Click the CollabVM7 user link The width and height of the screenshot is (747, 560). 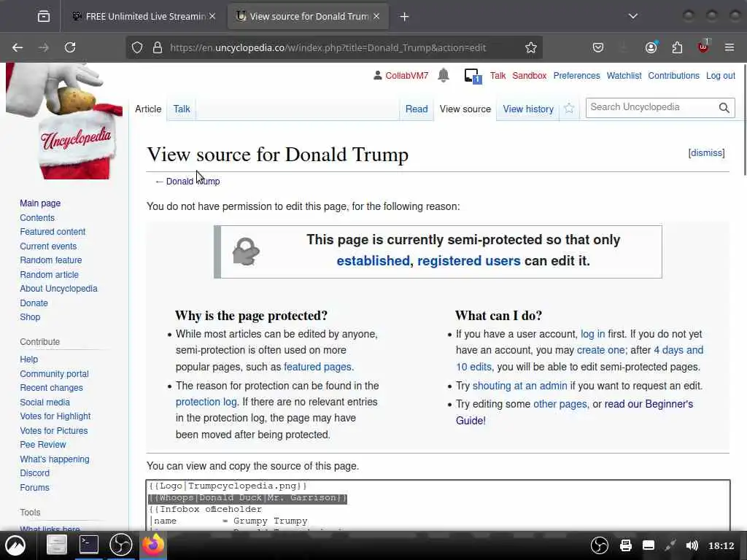click(x=406, y=76)
